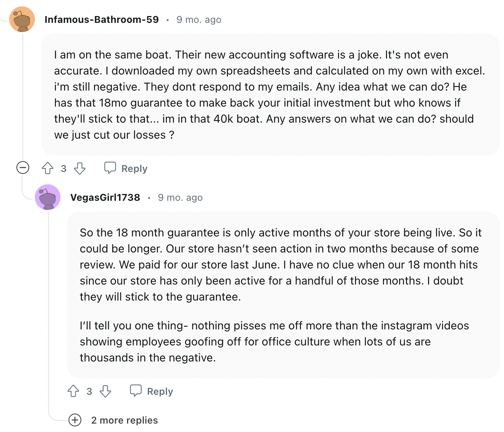Collapse the Infamous-Bathroom-59 comment thread
The height and width of the screenshot is (432, 504).
coord(23,168)
